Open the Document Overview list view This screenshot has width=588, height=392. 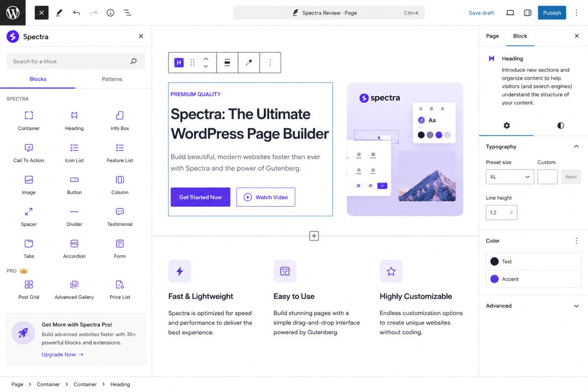[127, 13]
